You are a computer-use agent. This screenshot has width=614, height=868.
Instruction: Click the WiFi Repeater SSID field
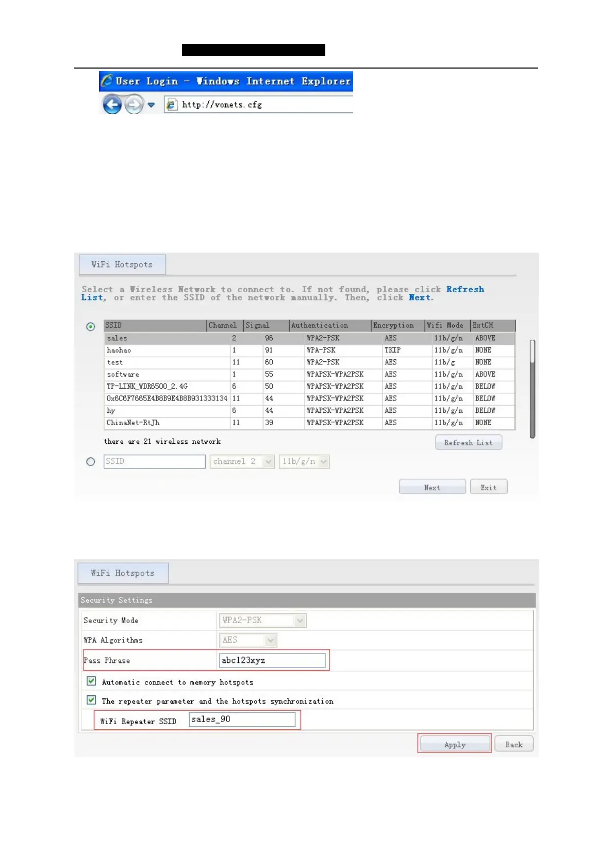(x=242, y=720)
